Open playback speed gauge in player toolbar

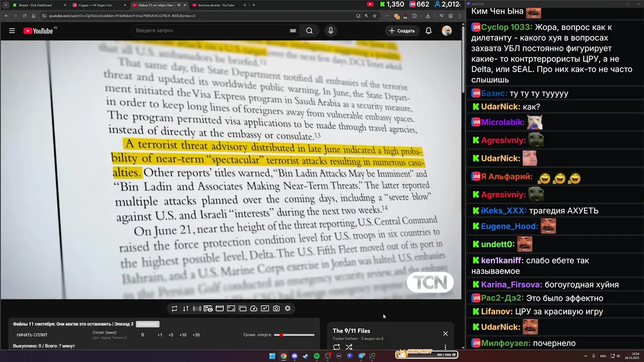point(254,309)
